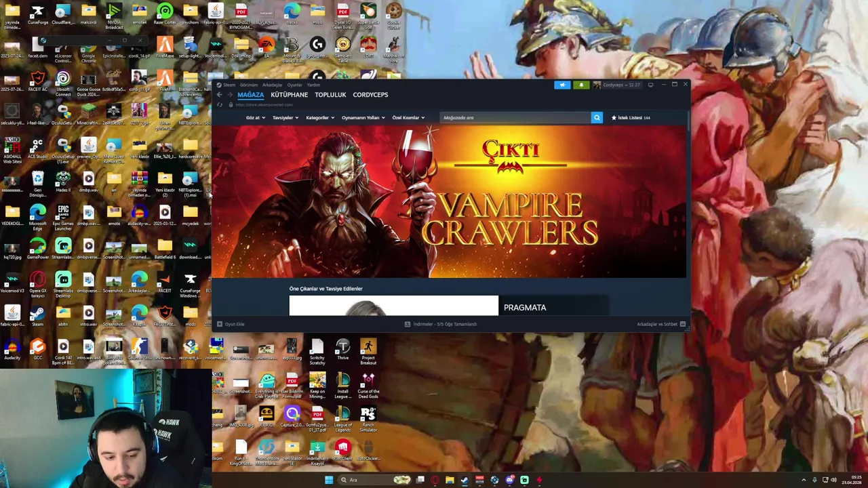Open File Explorer from taskbar
Screen dimensions: 868x488
click(x=450, y=480)
